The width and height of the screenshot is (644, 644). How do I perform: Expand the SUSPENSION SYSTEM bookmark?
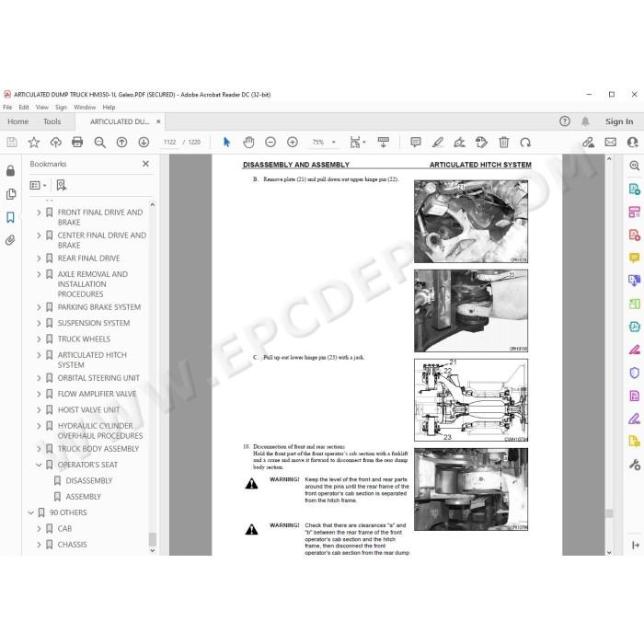tap(39, 323)
